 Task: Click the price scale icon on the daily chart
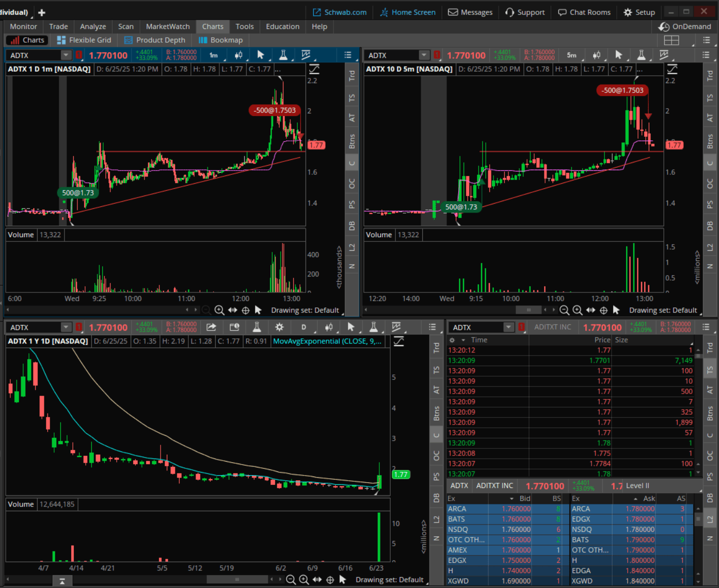tap(398, 341)
